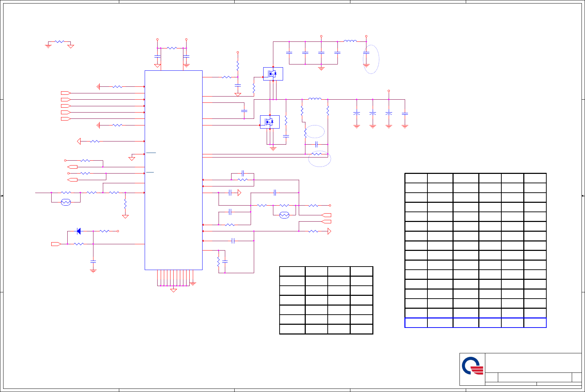Select the topmost of five left input ports
Screen dimensions: 585x392
pos(66,93)
